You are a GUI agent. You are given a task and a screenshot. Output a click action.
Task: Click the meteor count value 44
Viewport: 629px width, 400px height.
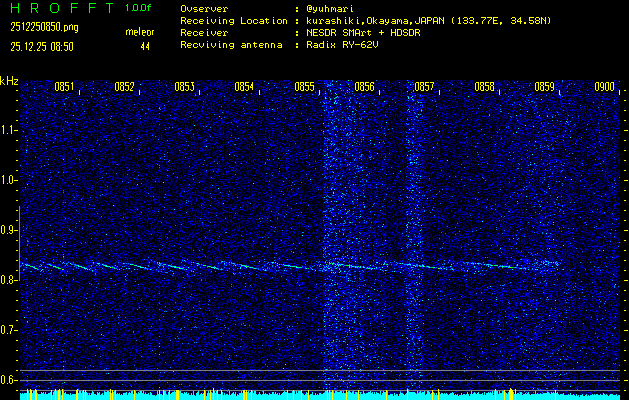coord(145,46)
